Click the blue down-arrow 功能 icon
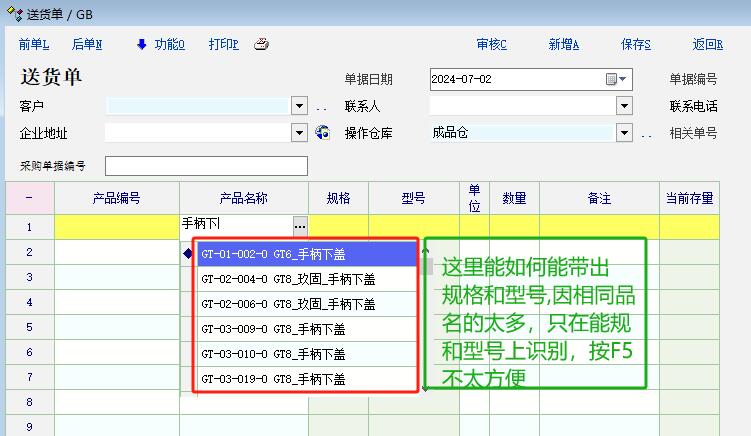 point(142,44)
